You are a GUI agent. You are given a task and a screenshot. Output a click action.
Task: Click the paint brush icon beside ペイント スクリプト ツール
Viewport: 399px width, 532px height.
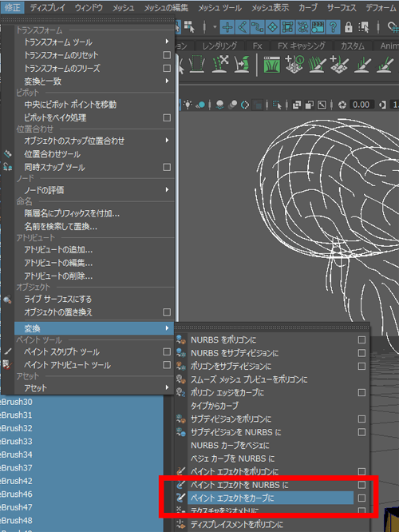[x=7, y=351]
